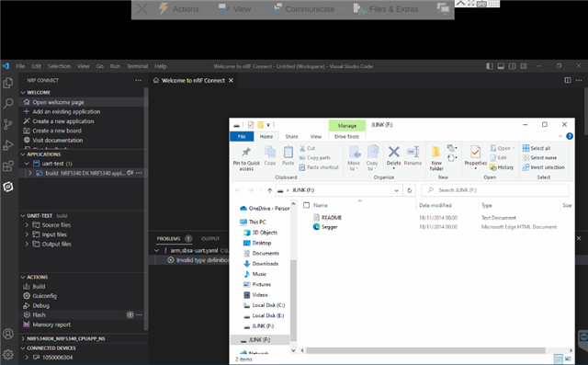Click Pin to Quick access in ribbon
This screenshot has width=588, height=365.
point(246,158)
